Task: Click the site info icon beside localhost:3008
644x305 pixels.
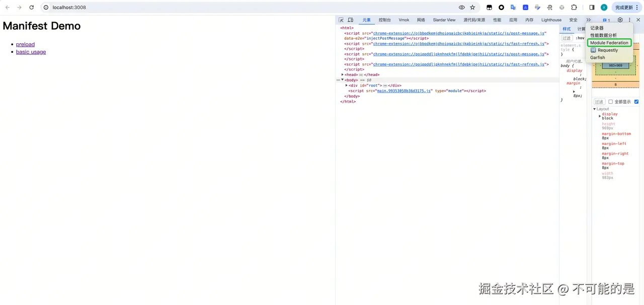Action: [x=46, y=8]
